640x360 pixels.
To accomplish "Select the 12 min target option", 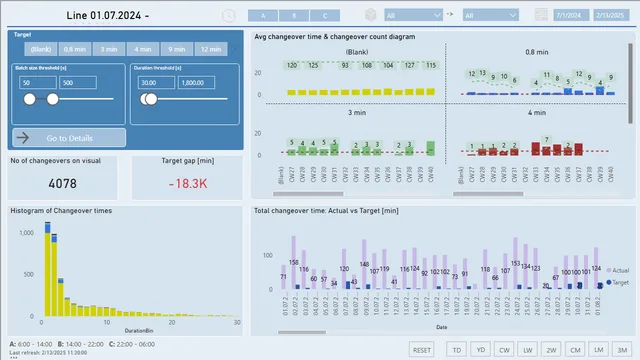I will (x=211, y=49).
